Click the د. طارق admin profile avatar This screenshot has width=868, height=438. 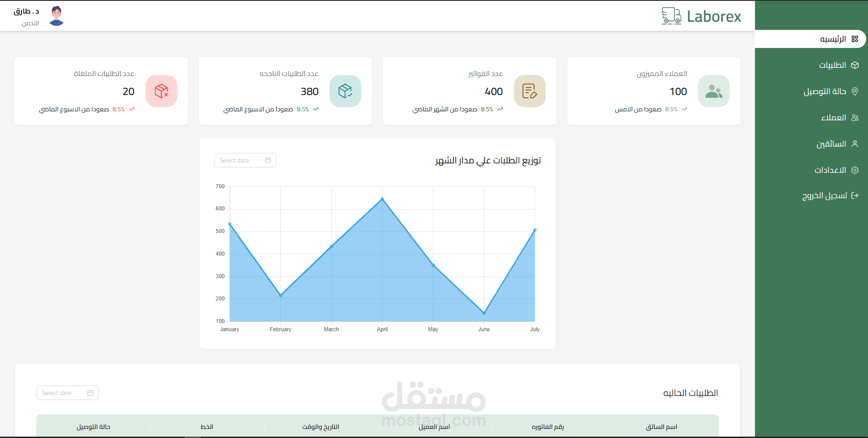point(56,16)
